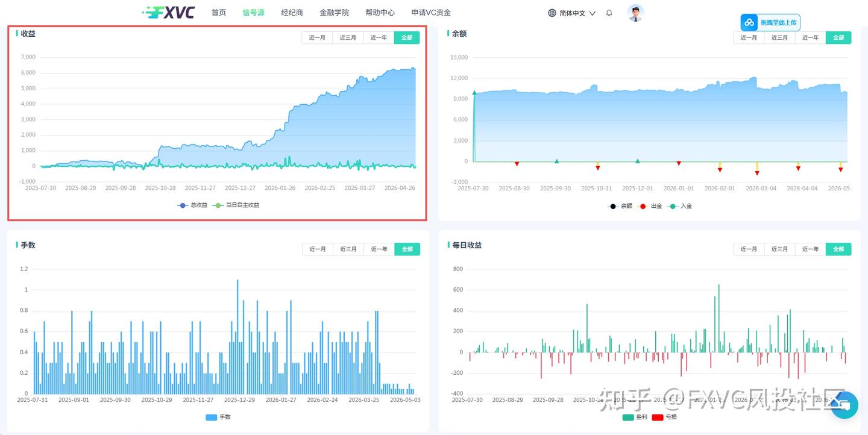This screenshot has width=868, height=435.
Task: Toggle the 手数 legend series
Action: pyautogui.click(x=218, y=417)
